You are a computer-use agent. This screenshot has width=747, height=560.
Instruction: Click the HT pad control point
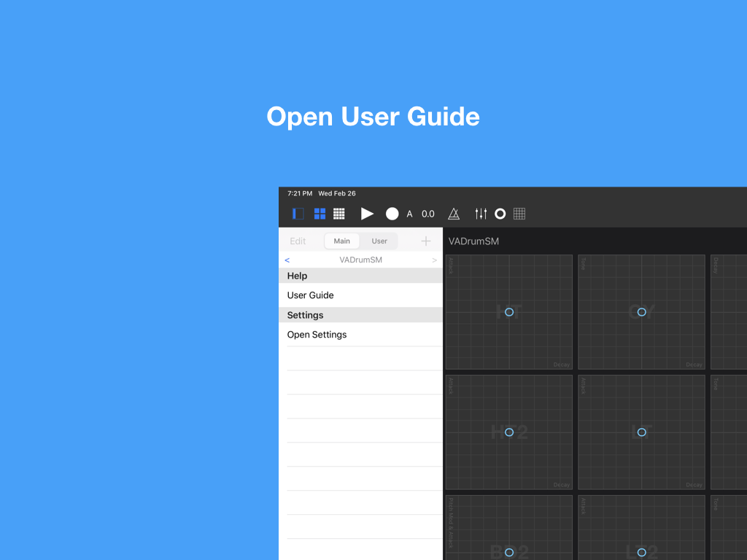click(x=509, y=312)
